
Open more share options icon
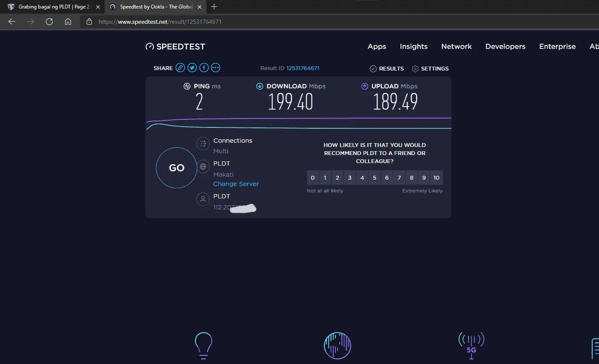tap(216, 68)
